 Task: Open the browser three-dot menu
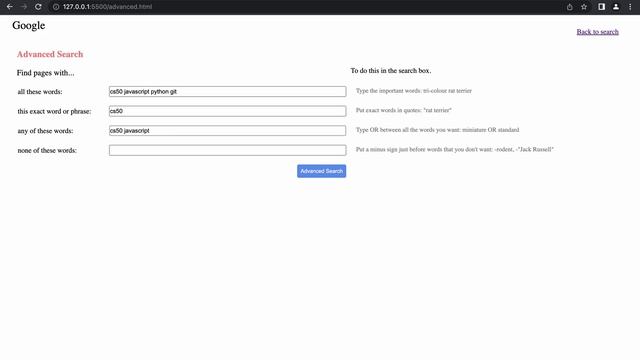point(630,7)
